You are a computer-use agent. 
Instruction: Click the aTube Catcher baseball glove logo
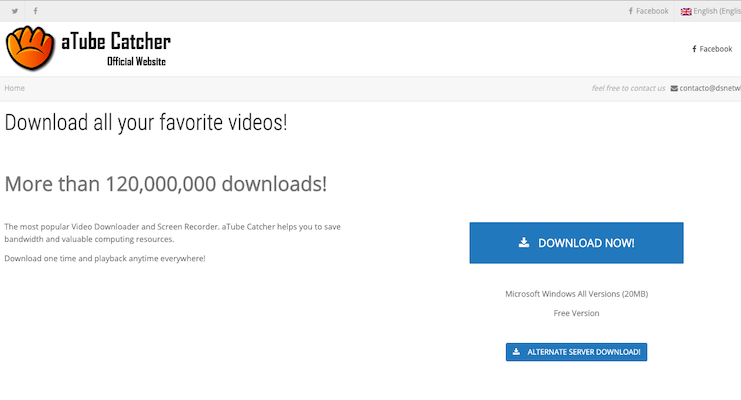click(x=29, y=48)
